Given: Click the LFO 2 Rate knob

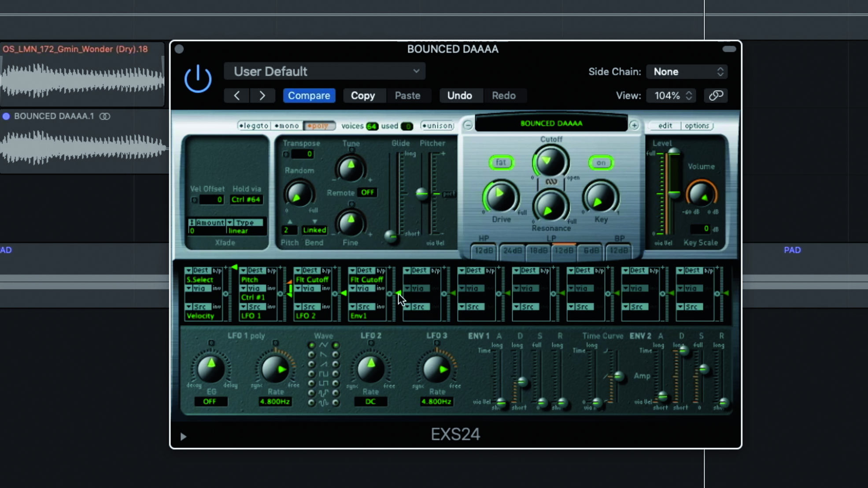Looking at the screenshot, I should [371, 369].
